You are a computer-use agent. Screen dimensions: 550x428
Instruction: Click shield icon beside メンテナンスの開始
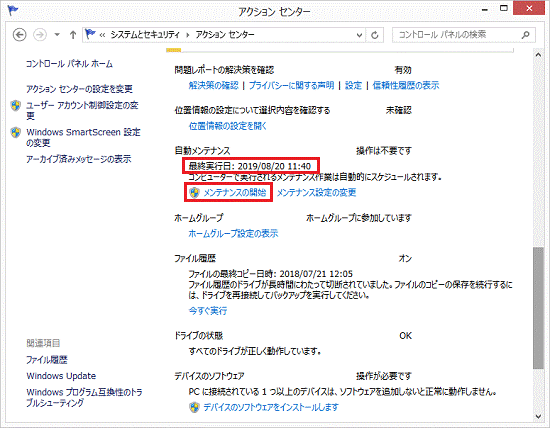click(194, 192)
